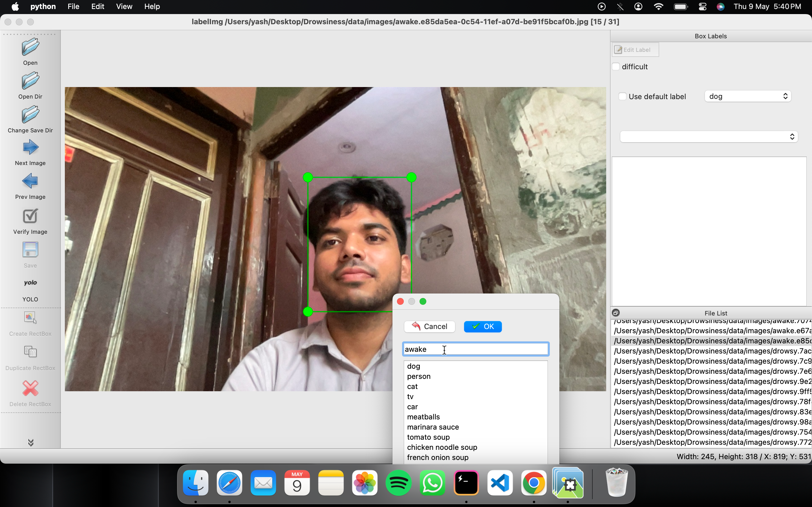
Task: Click the Open file icon
Action: 30,47
